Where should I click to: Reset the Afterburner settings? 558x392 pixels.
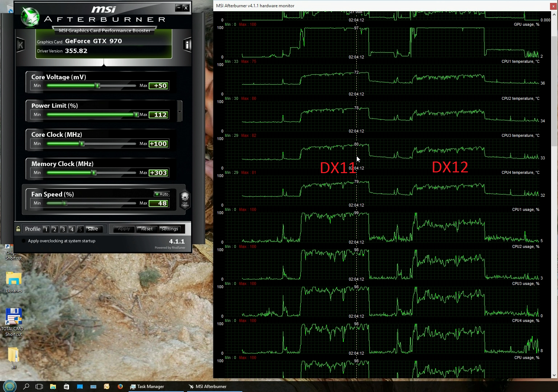click(147, 229)
